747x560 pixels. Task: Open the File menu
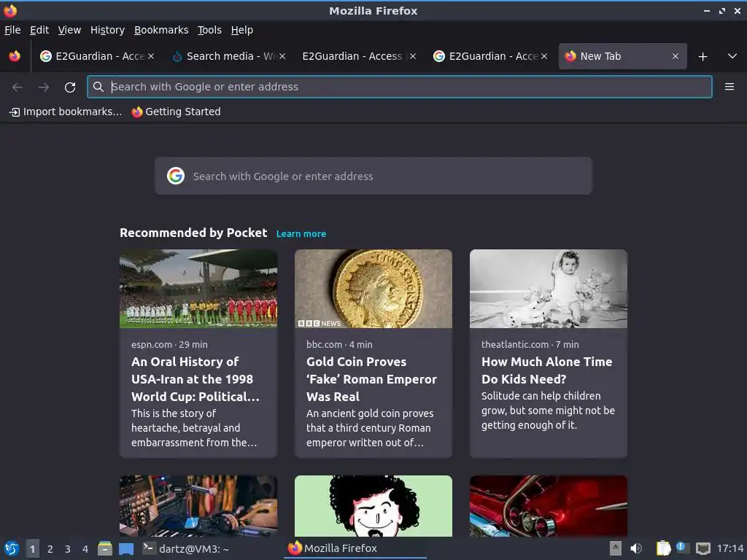12,30
